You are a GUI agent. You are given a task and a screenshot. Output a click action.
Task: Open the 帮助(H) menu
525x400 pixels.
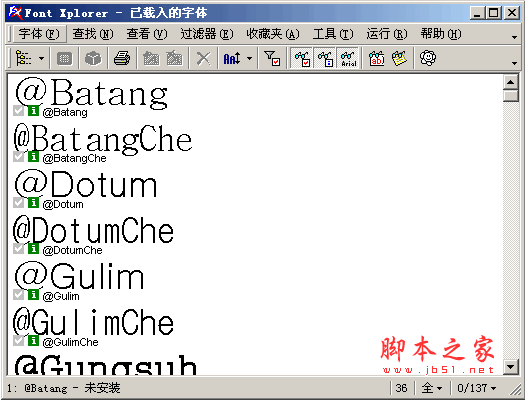pyautogui.click(x=441, y=34)
